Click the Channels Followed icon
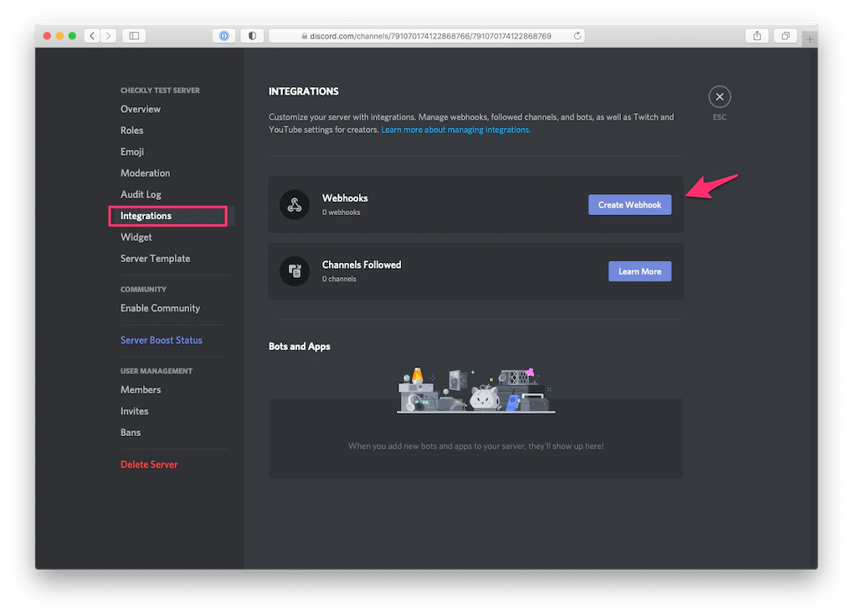 (x=294, y=271)
